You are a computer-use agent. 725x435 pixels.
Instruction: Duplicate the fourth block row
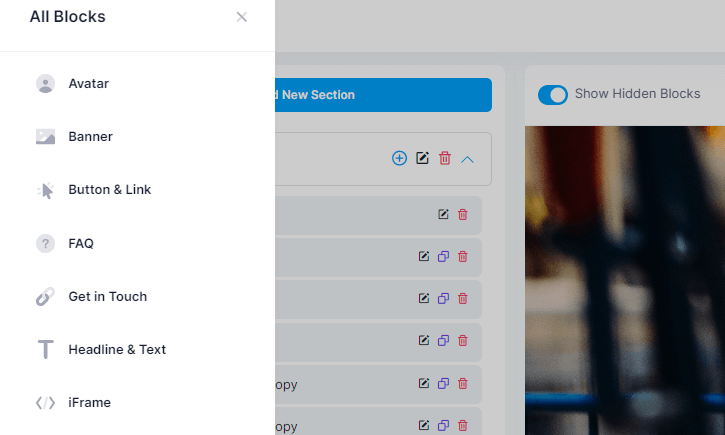coord(443,341)
